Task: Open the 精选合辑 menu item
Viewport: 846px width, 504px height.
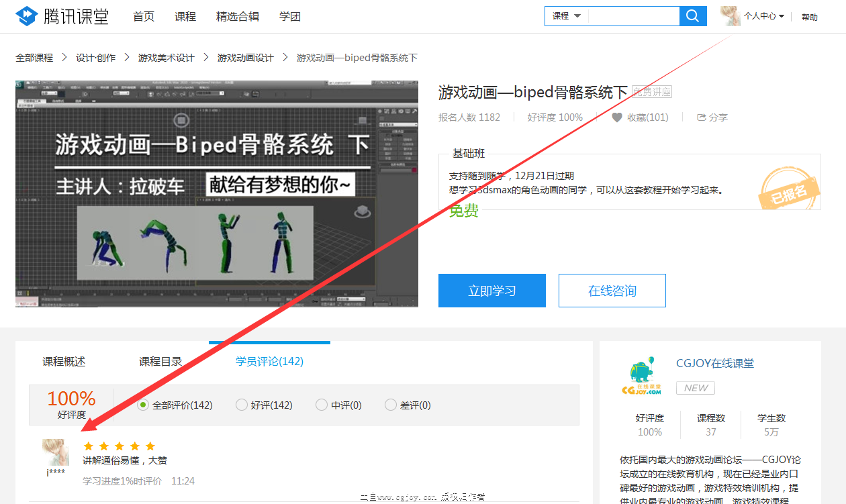Action: click(x=238, y=16)
